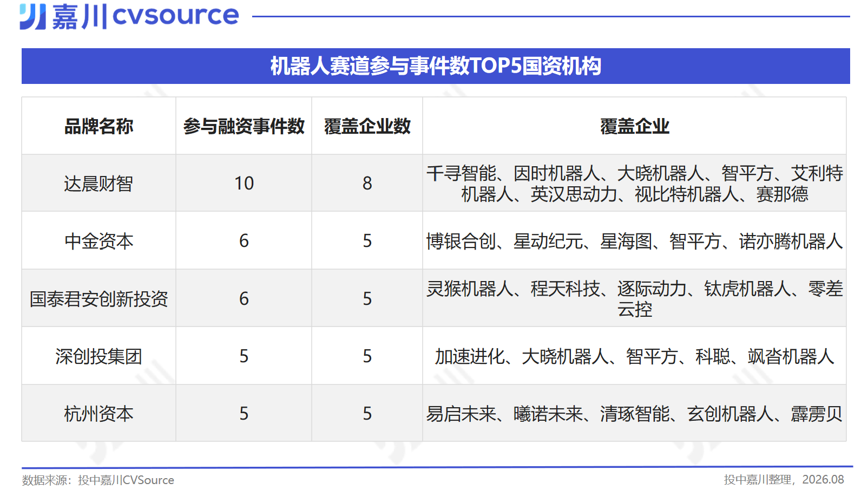
Task: Select the brand name 国泰君安创新投资
Action: click(98, 299)
